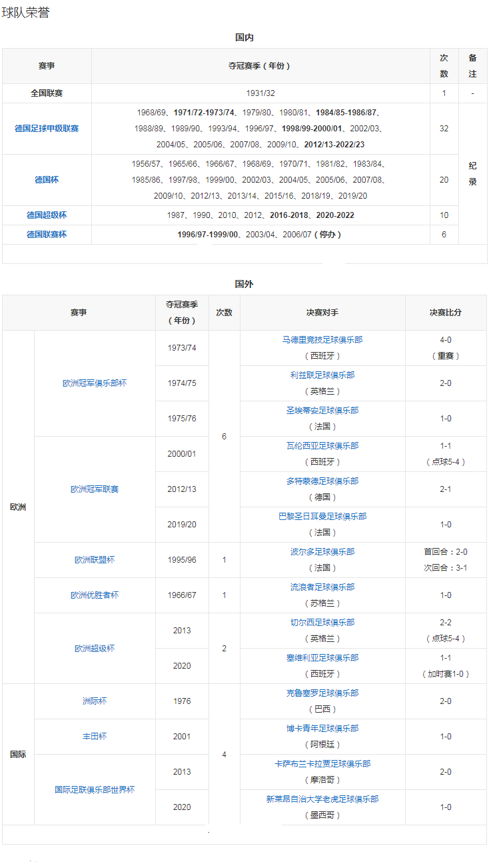Select the 球队荣誉 section heading
Viewport: 491px width, 868px height.
(25, 13)
